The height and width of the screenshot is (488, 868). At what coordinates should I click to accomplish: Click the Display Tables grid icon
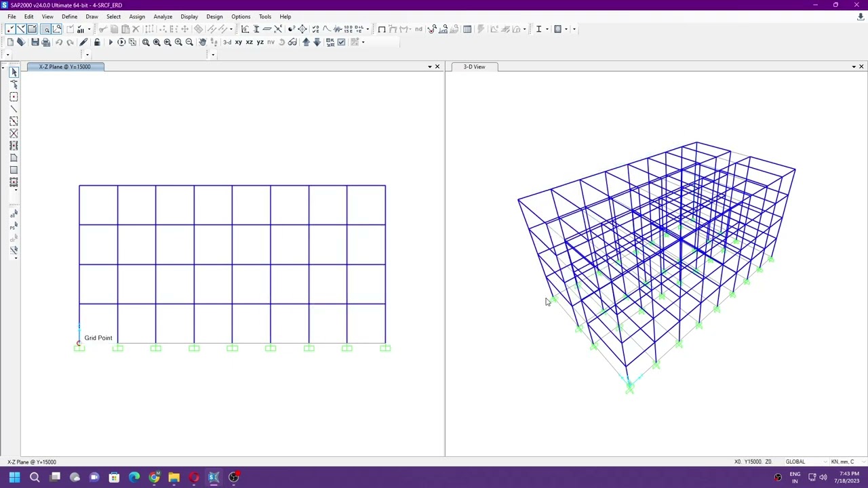[x=467, y=29]
